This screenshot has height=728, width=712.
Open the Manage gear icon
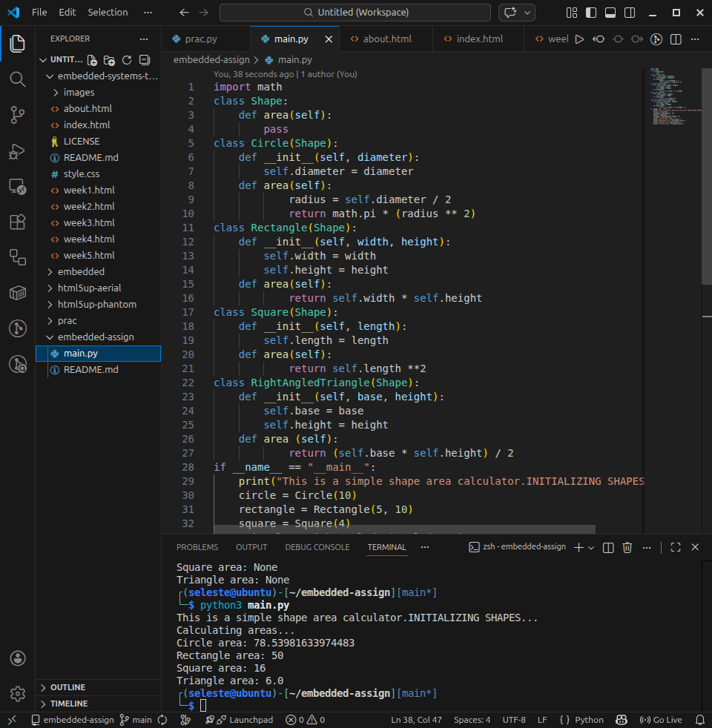[x=17, y=694]
